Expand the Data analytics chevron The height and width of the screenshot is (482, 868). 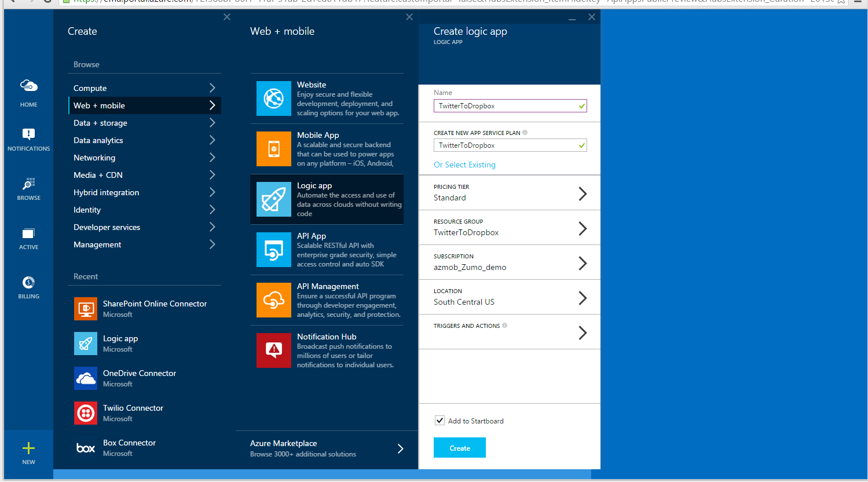tap(213, 140)
